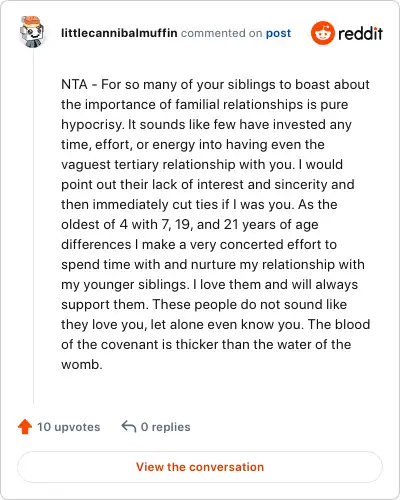Click the "commented on" gray text
This screenshot has width=400, height=500.
click(221, 33)
